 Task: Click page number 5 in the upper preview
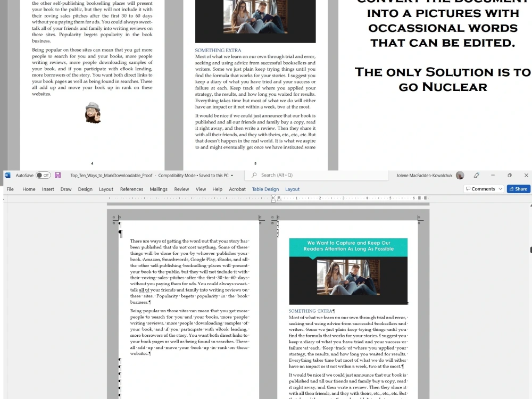point(255,163)
